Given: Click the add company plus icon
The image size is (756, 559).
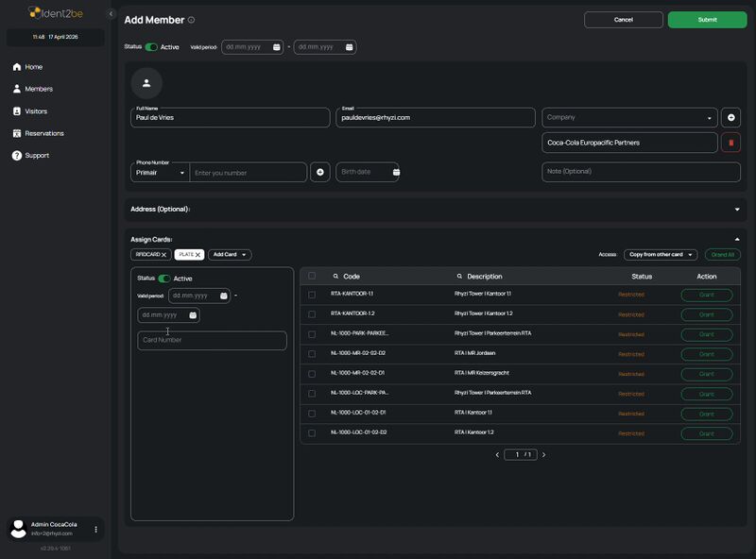Looking at the screenshot, I should coord(730,117).
